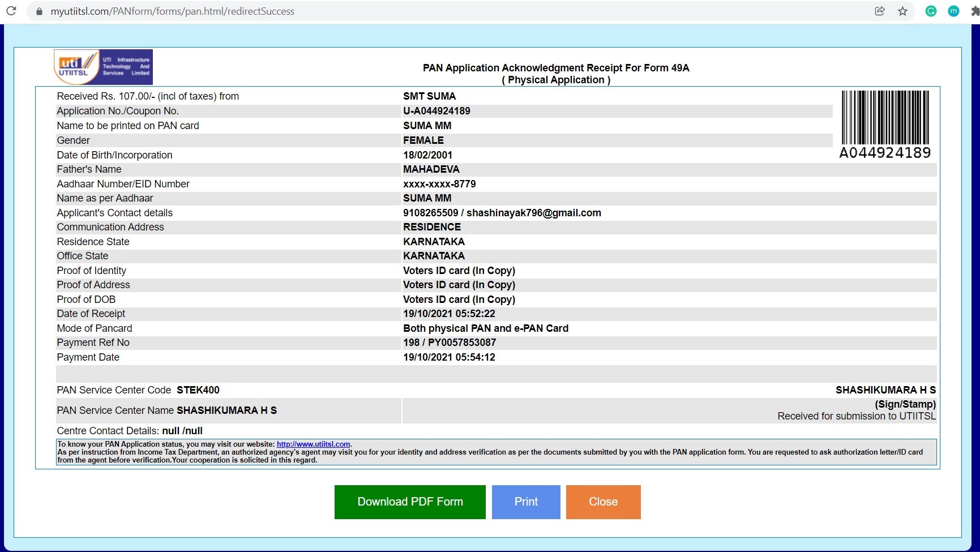The width and height of the screenshot is (980, 552).
Task: Open the green Grammarly extension icon
Action: [931, 11]
